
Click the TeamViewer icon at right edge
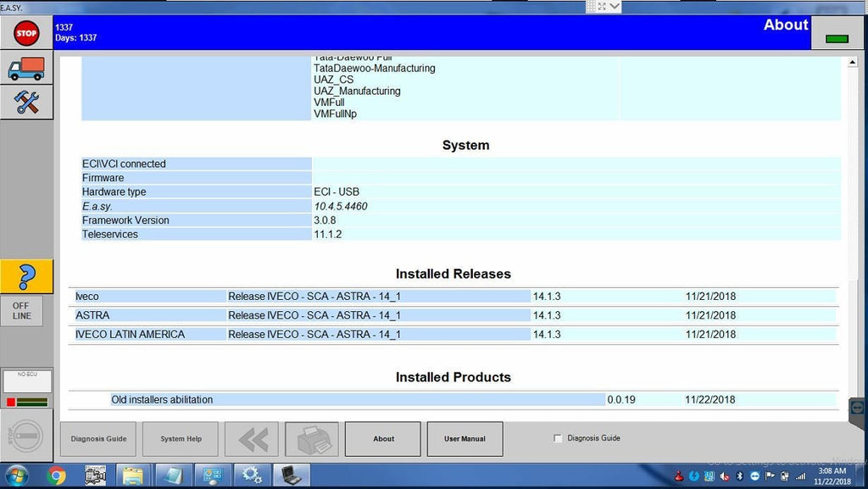858,408
